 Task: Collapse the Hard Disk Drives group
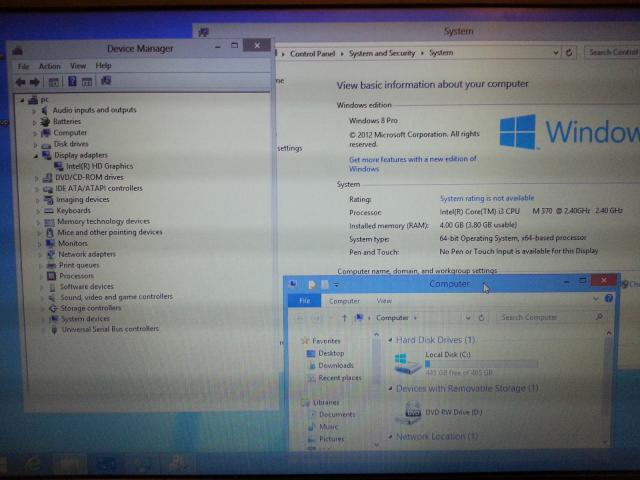point(389,341)
